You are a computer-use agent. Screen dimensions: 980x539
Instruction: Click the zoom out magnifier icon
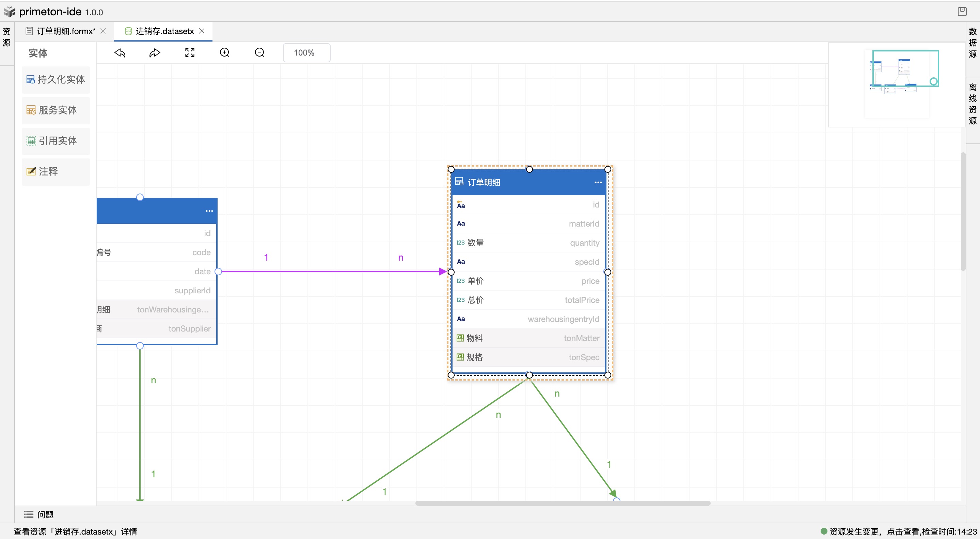tap(259, 52)
